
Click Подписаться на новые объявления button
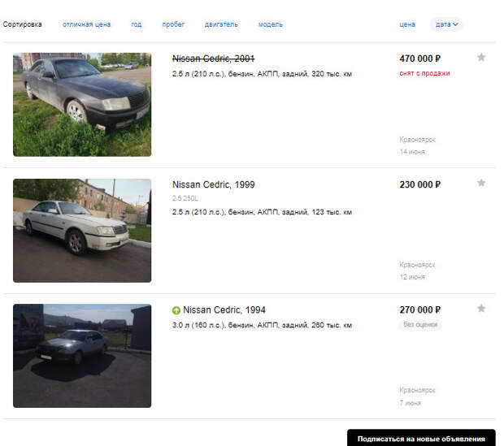[x=421, y=438]
